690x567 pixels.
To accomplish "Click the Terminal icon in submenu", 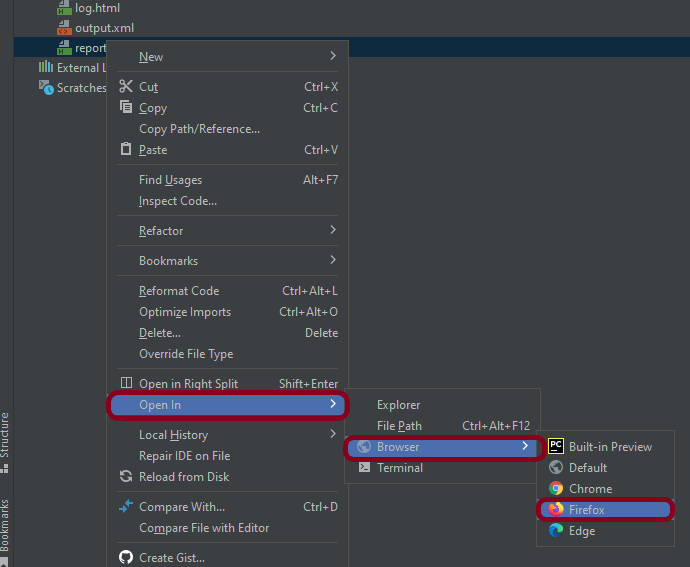I will tap(364, 468).
